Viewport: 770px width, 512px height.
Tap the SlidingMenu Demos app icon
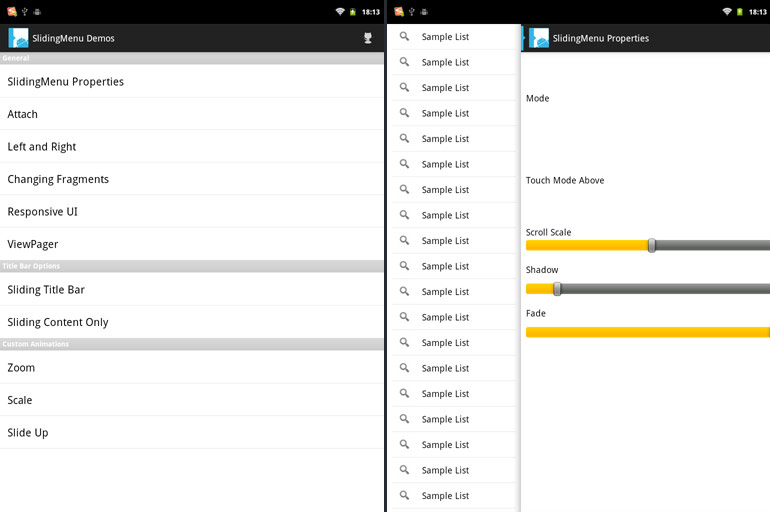tap(18, 38)
